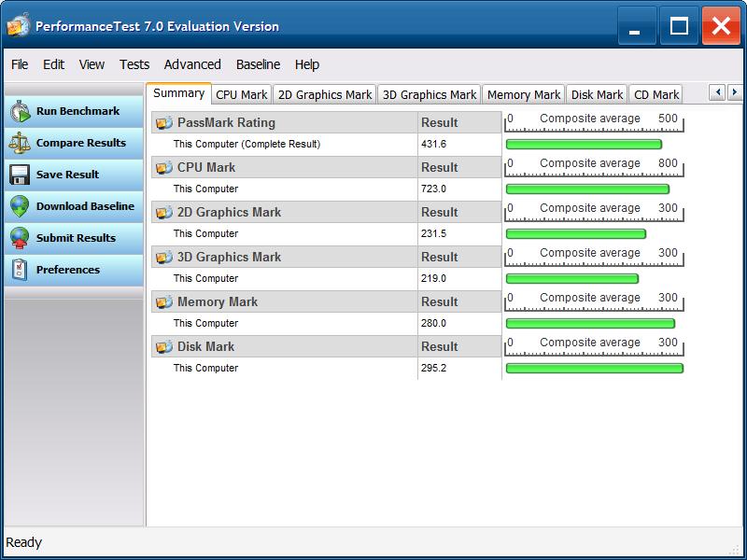747x560 pixels.
Task: Click the CPU Mark green result bar
Action: 588,189
